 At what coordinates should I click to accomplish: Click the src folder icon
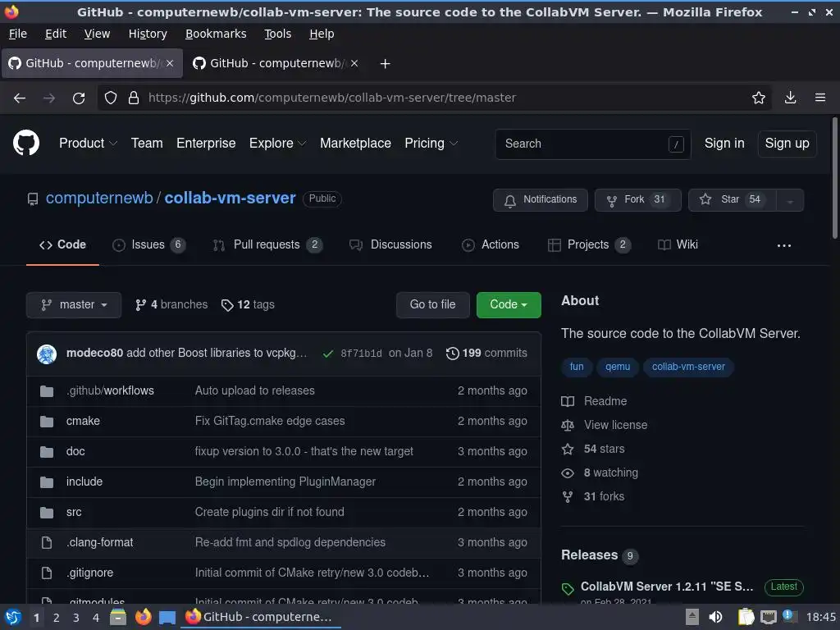47,513
